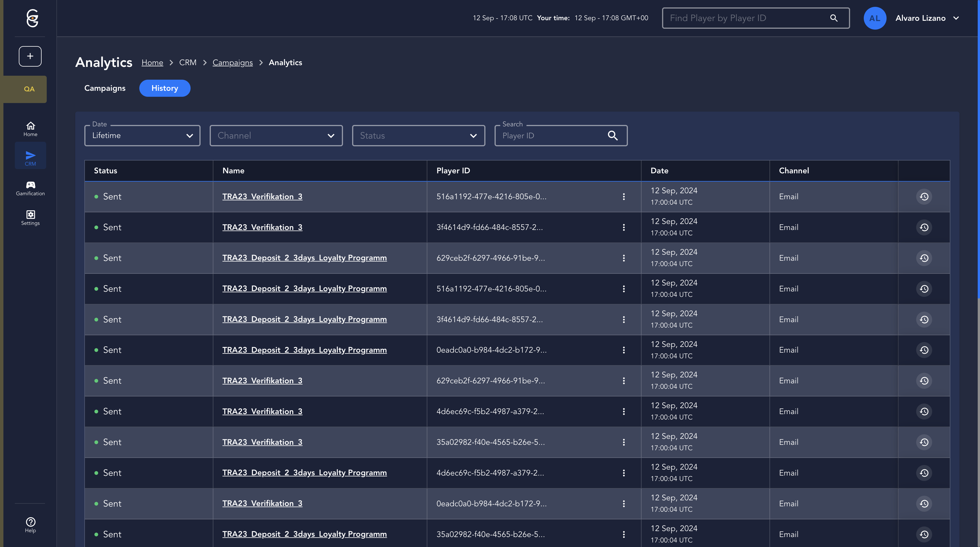The height and width of the screenshot is (547, 980).
Task: Click the history icon in first row
Action: coord(924,197)
